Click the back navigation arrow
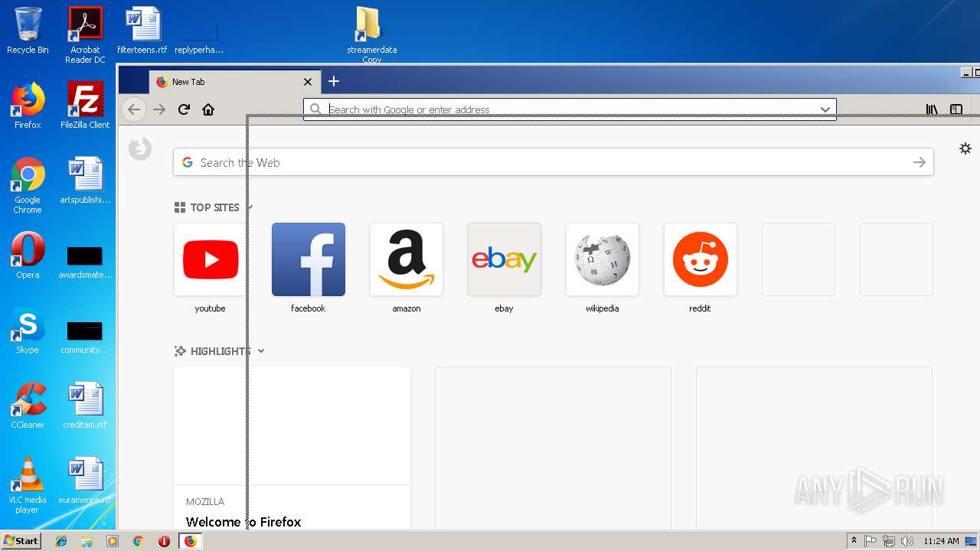This screenshot has width=980, height=551. [134, 109]
